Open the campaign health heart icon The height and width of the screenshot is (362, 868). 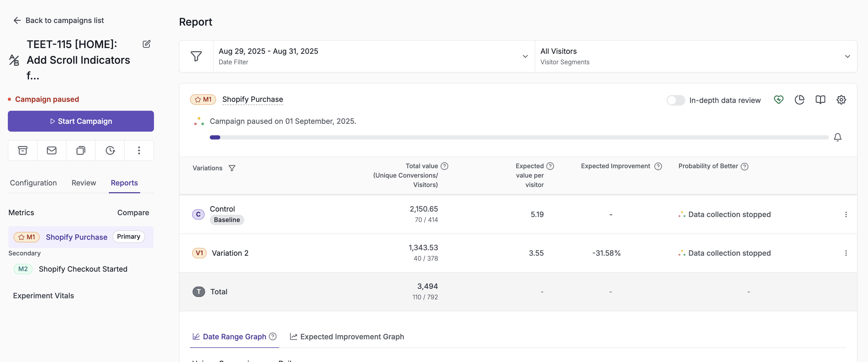tap(778, 100)
